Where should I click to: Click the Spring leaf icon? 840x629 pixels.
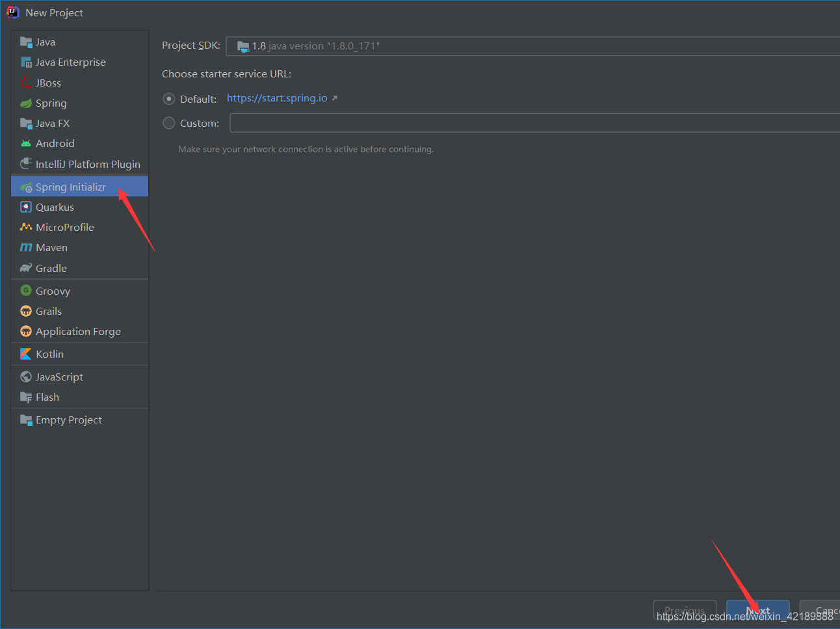[x=26, y=103]
